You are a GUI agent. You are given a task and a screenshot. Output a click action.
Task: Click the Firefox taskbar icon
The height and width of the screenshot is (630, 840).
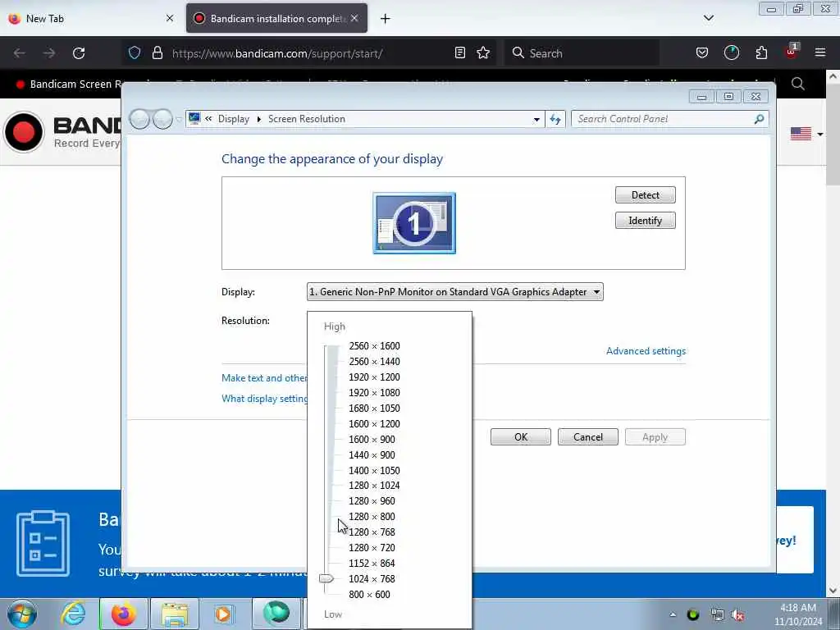click(123, 614)
